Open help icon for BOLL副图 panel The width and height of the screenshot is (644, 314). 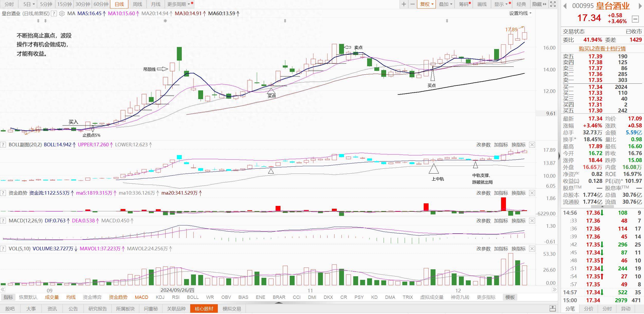pos(3,145)
